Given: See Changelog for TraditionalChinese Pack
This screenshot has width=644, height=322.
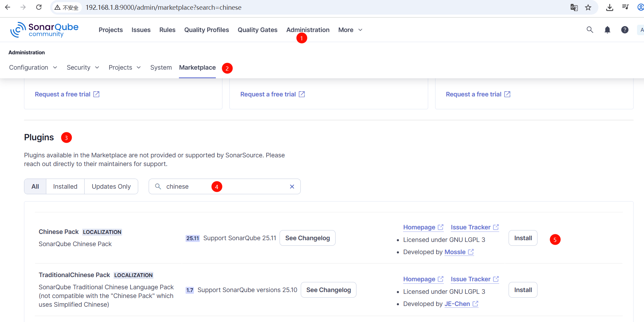Looking at the screenshot, I should [328, 290].
